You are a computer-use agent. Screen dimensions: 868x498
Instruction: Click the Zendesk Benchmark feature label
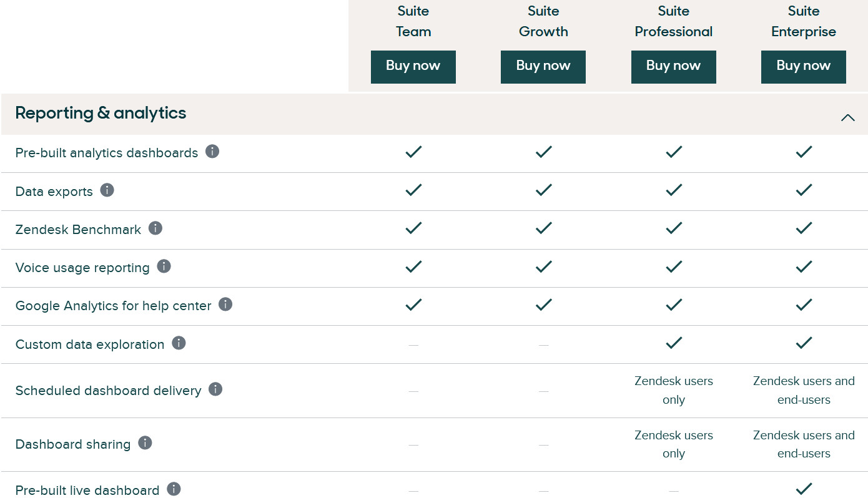(x=79, y=230)
